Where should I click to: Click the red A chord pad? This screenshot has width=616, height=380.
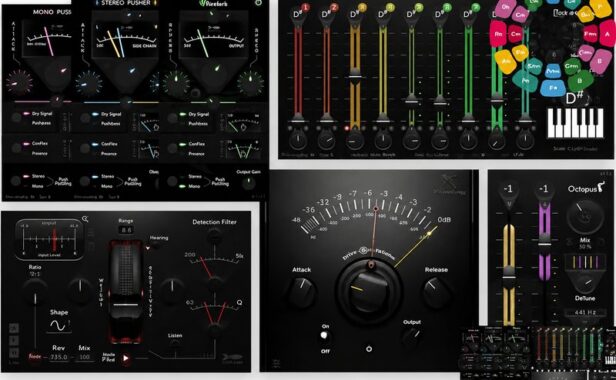[608, 34]
